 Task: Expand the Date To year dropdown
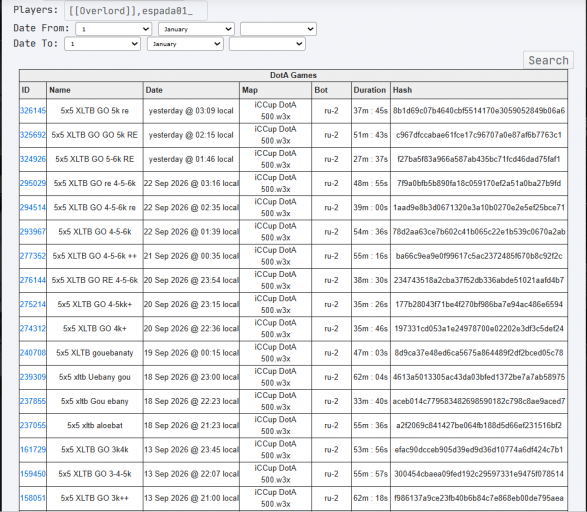tap(267, 44)
